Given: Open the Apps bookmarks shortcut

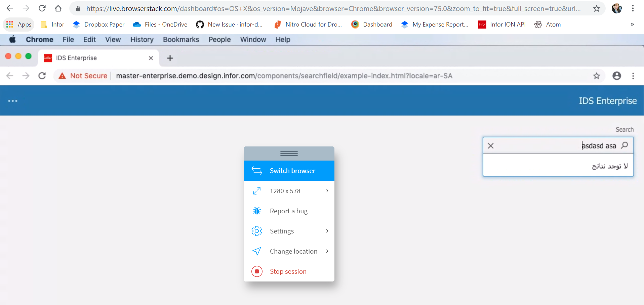Looking at the screenshot, I should click(19, 25).
